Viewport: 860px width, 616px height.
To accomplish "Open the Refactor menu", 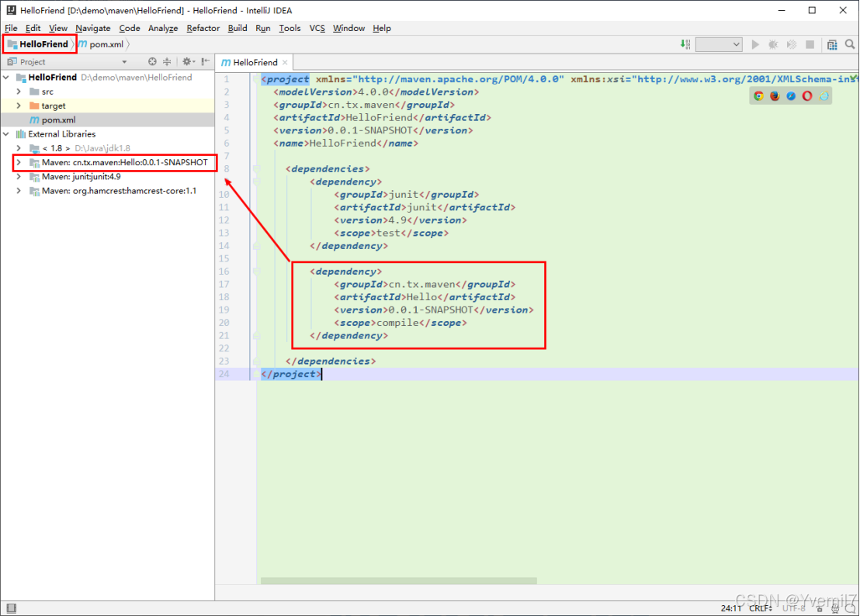I will tap(203, 28).
